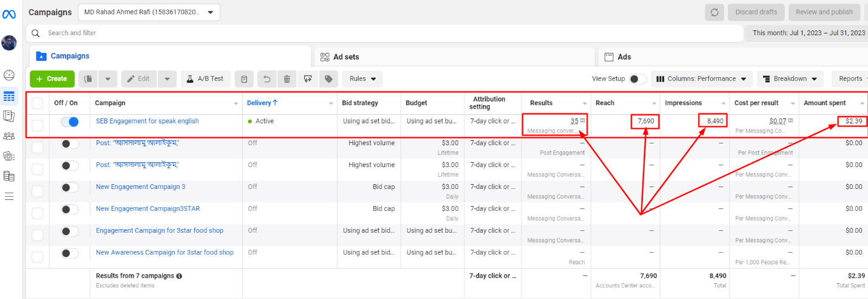Turn off SEB Engagement campaign toggle

70,122
